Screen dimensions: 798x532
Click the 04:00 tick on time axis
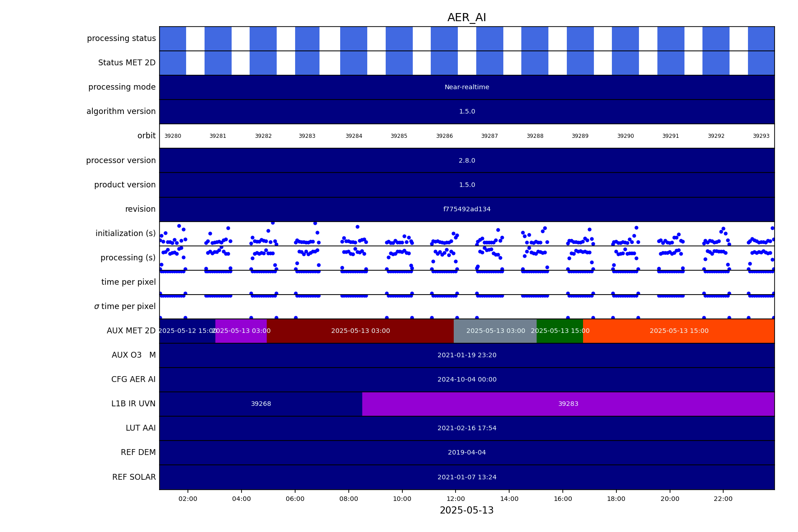241,499
